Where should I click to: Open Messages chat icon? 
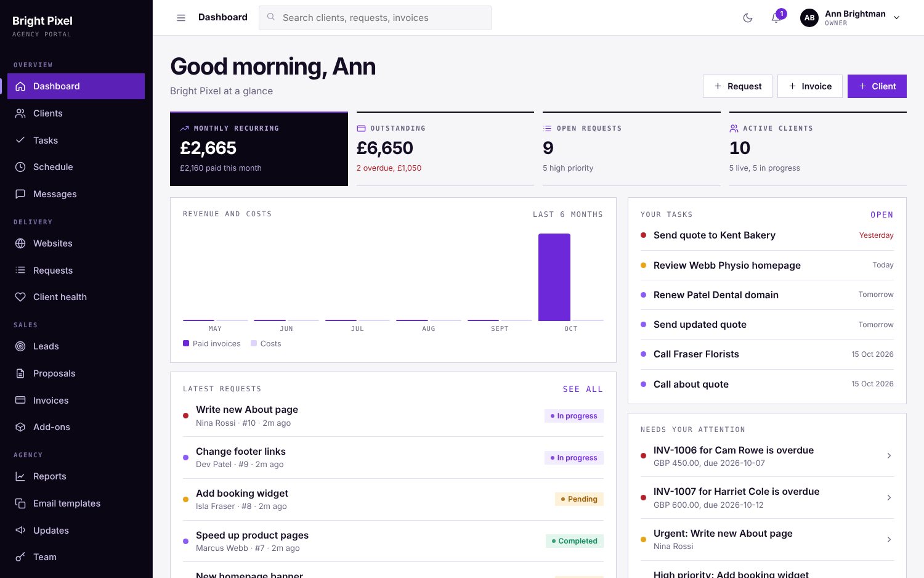(x=20, y=194)
